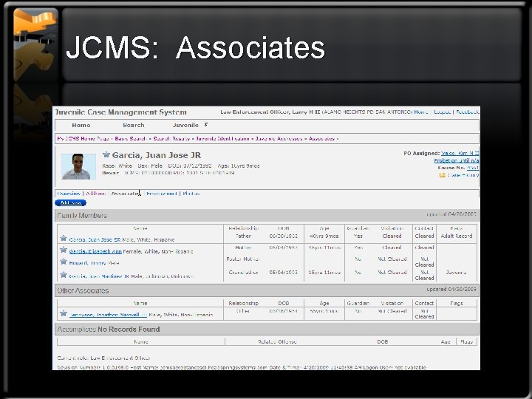Viewport: 532px width, 399px height.
Task: Follow the top-right Home link
Action: pyautogui.click(x=421, y=112)
